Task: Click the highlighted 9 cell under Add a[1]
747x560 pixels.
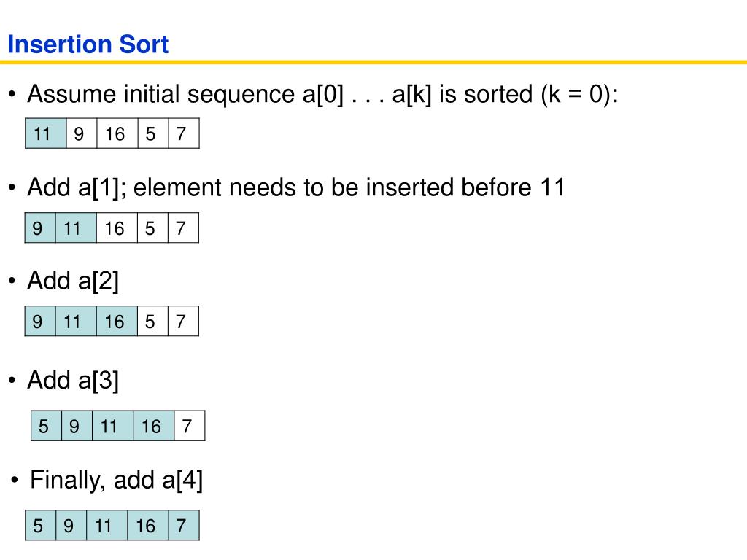Action: (x=40, y=227)
